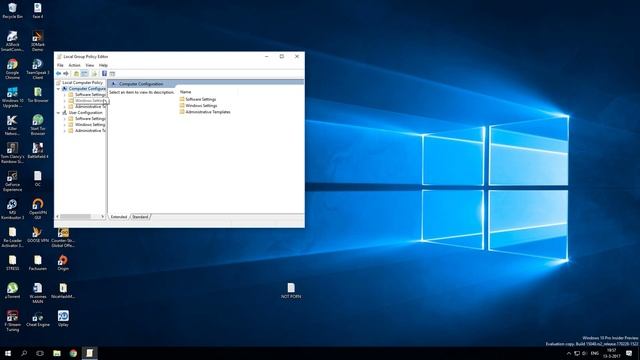Select Administrative Templates under User Configuration tree
Image resolution: width=640 pixels, height=360 pixels.
(90, 131)
